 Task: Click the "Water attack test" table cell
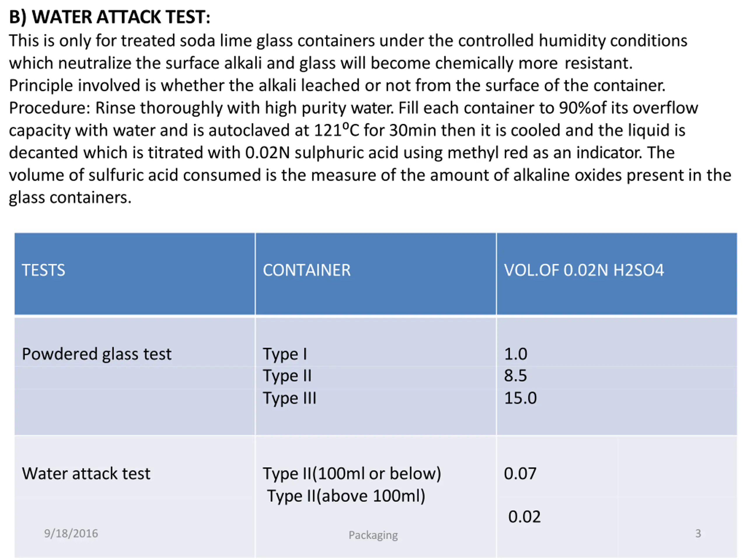pos(86,474)
